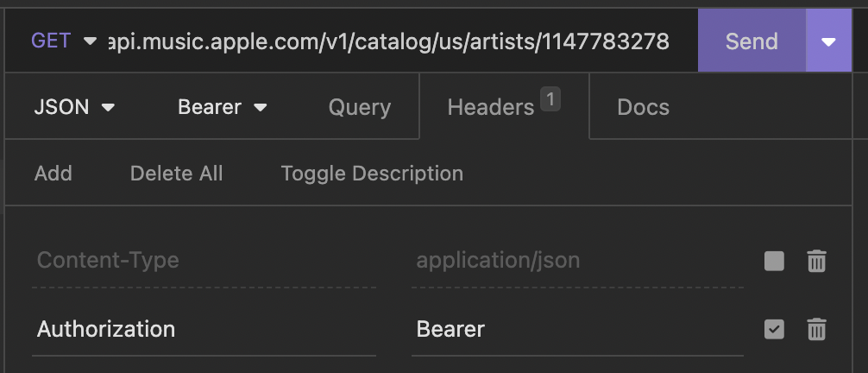Image resolution: width=868 pixels, height=373 pixels.
Task: Open the Bearer auth type dropdown
Action: [x=223, y=107]
